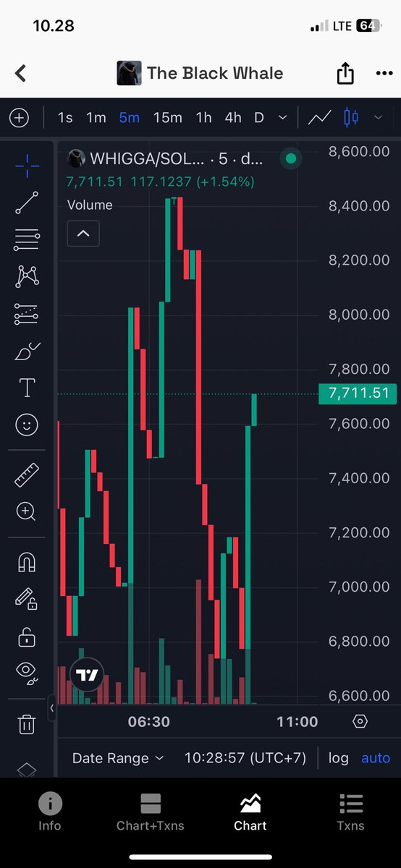Choose the candlestick chart type icon
This screenshot has height=868, width=401.
[x=351, y=117]
